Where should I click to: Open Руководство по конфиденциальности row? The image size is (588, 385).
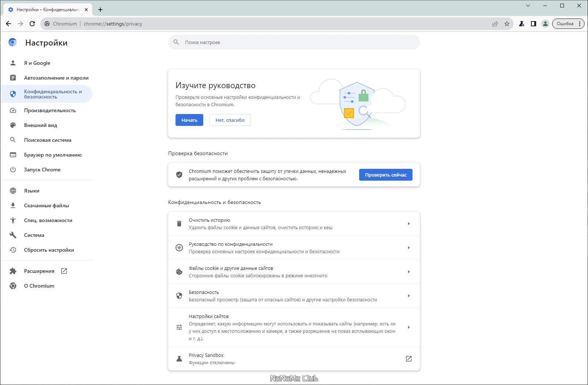pyautogui.click(x=294, y=248)
